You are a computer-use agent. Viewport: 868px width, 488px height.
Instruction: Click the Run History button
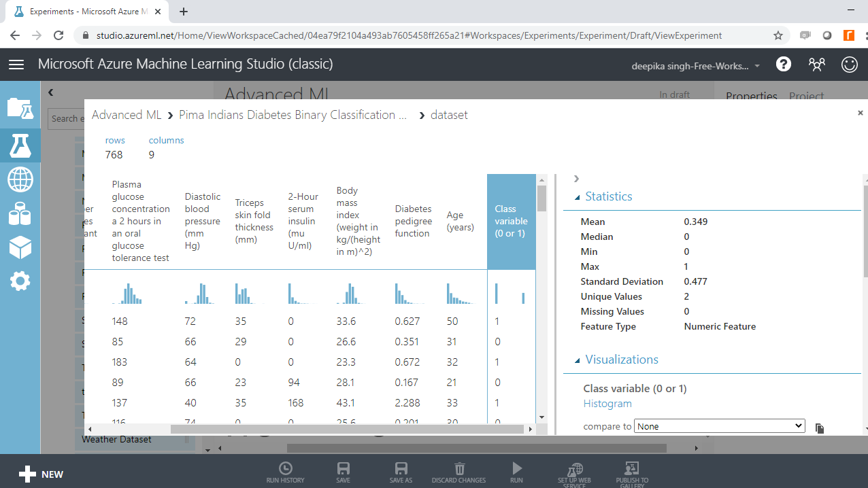tap(285, 472)
